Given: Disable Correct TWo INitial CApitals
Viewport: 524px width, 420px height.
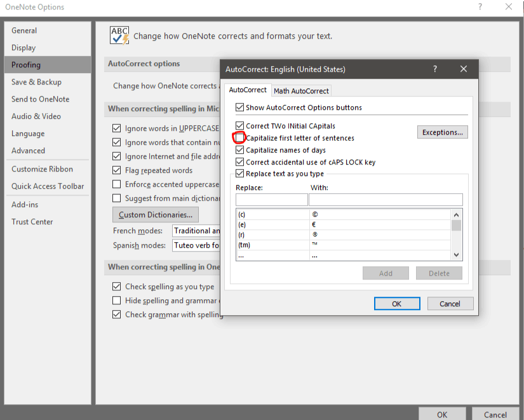Looking at the screenshot, I should (x=239, y=125).
